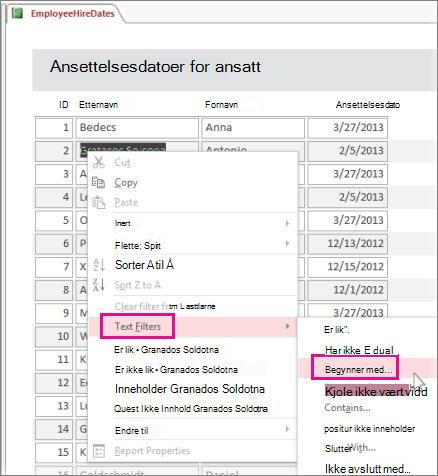Image resolution: width=438 pixels, height=476 pixels.
Task: Click the ID 1 cell
Action: 54,128
